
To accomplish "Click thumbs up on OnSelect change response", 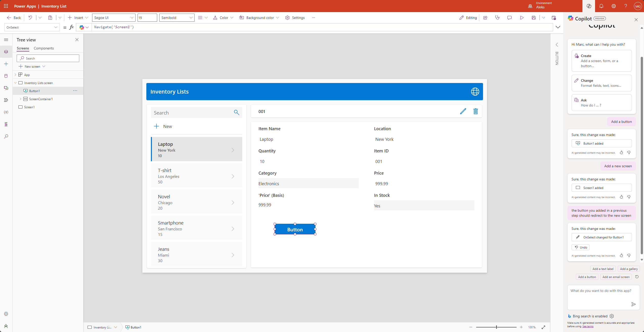I will click(622, 255).
